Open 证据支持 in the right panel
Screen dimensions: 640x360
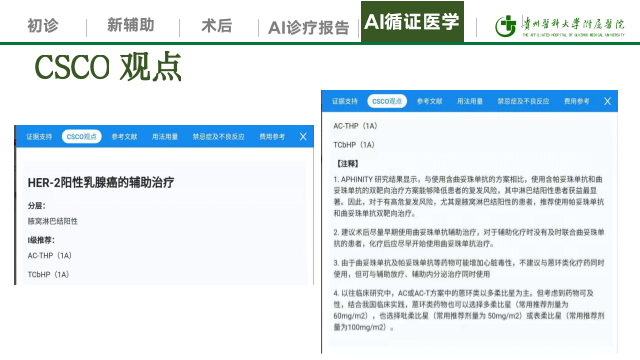[344, 101]
